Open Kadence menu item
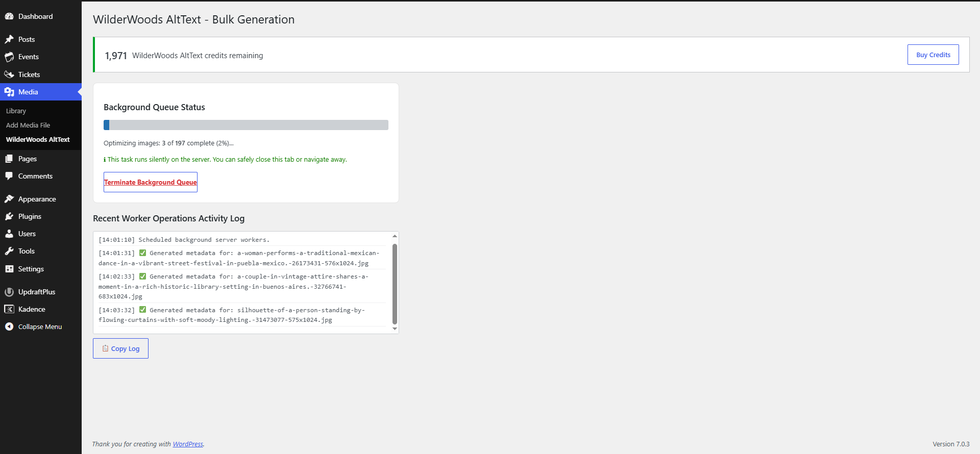The height and width of the screenshot is (454, 980). (32, 309)
